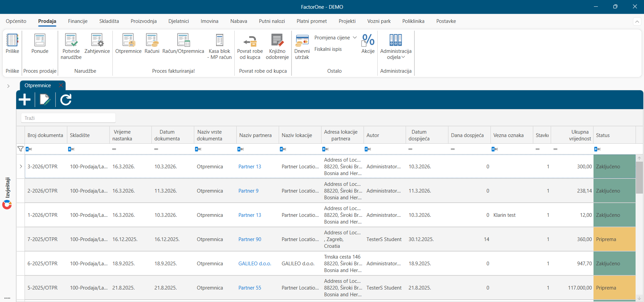Expand the left side panel arrow

click(8, 86)
